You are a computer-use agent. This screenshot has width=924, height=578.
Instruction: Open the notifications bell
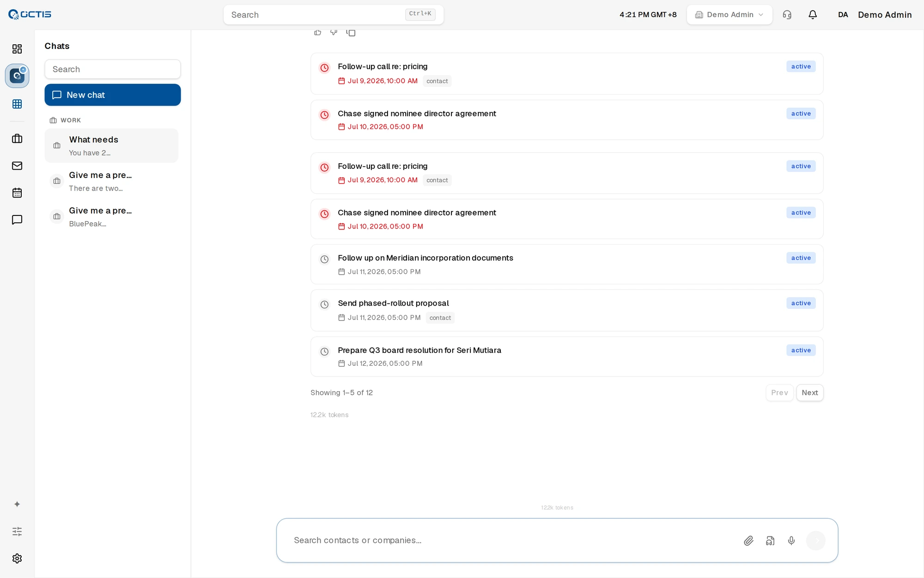813,15
